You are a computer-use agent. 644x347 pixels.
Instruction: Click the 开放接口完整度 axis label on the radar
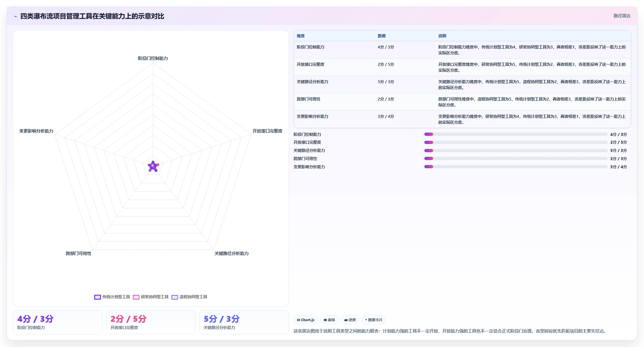pos(267,131)
